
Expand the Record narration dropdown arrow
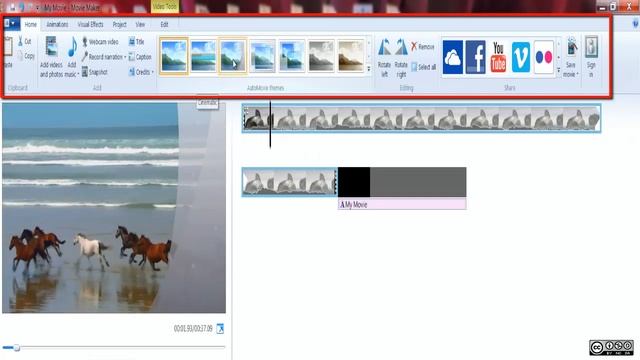click(x=125, y=57)
